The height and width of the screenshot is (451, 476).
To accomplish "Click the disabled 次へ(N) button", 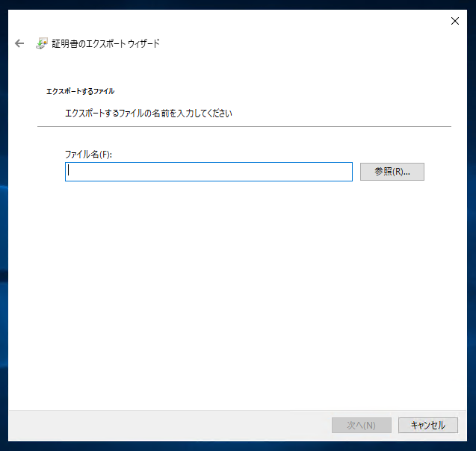I will pos(361,425).
